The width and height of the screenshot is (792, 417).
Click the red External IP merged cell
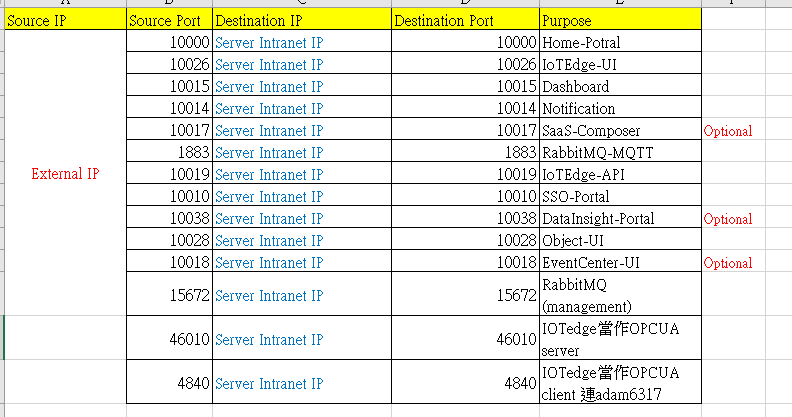click(65, 174)
